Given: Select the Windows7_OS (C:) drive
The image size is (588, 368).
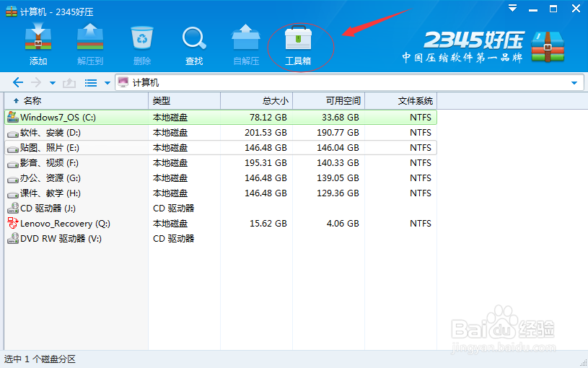Looking at the screenshot, I should point(221,118).
